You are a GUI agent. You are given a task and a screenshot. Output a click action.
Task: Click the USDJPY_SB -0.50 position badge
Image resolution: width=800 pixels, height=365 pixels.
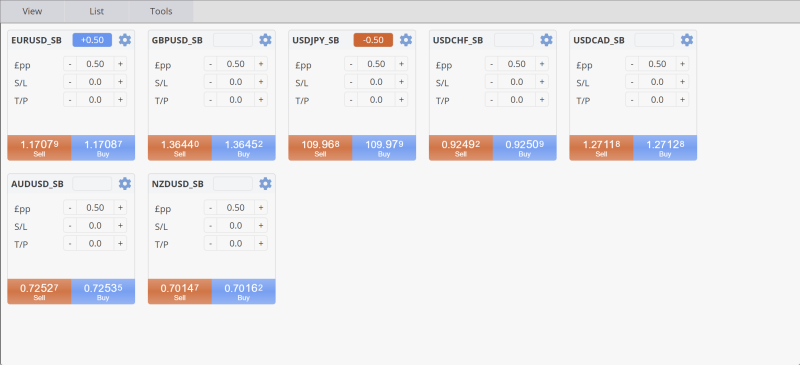[x=373, y=40]
